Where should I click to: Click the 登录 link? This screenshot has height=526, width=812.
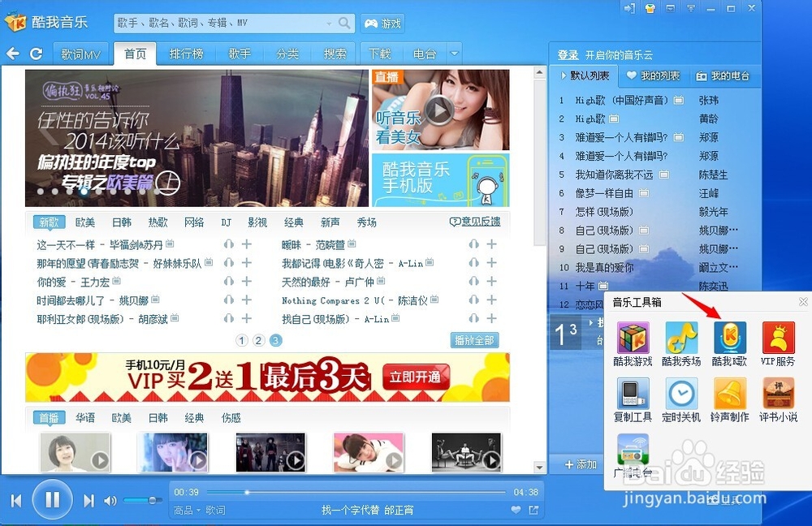(568, 55)
